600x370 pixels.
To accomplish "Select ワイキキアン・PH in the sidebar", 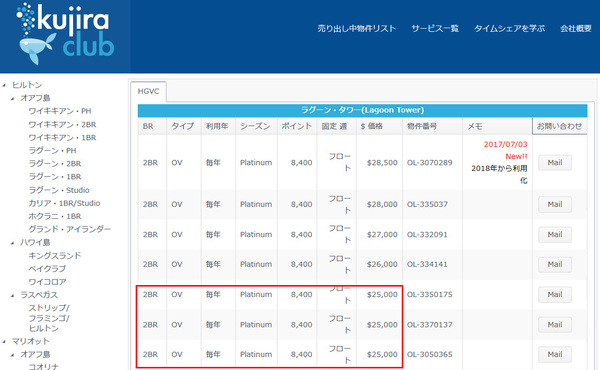I will click(x=60, y=111).
